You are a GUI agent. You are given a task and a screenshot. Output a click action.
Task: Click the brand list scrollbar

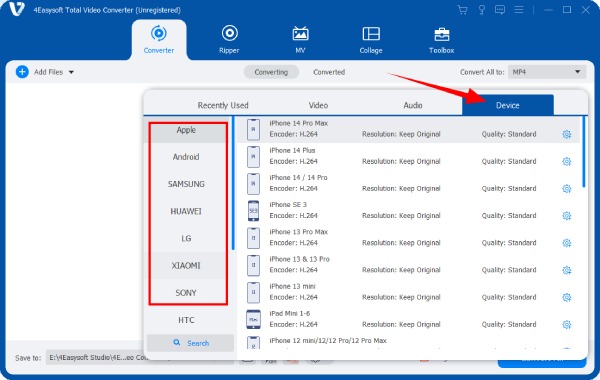233,183
